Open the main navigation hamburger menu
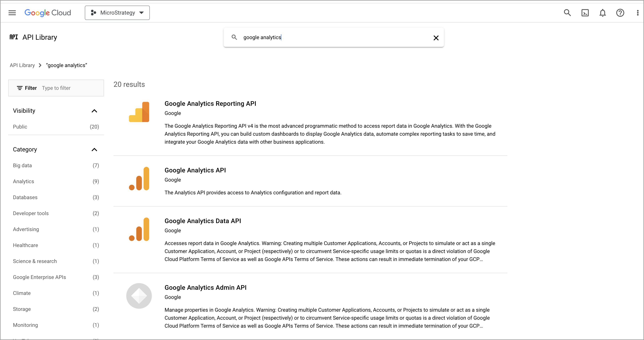The image size is (644, 340). 12,13
